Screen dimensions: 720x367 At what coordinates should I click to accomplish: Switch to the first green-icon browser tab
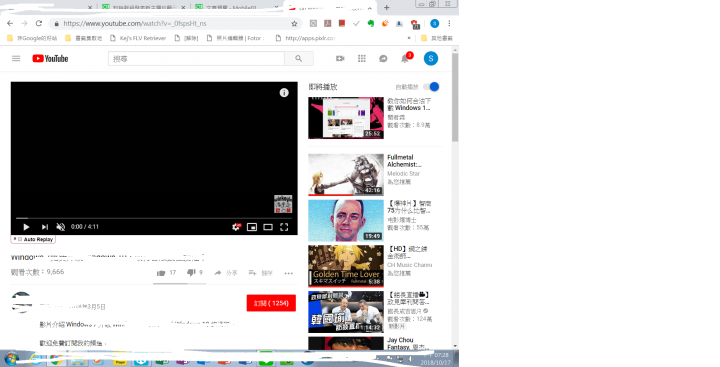tap(143, 7)
